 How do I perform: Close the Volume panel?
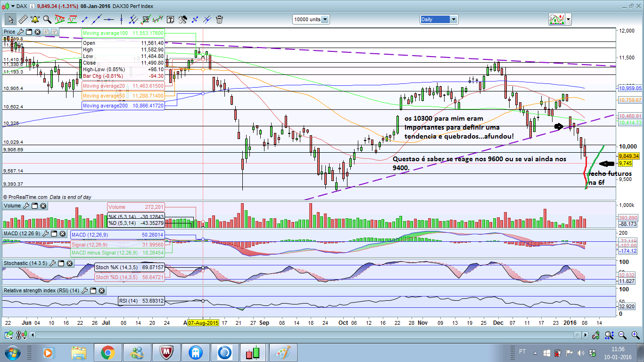[43, 206]
